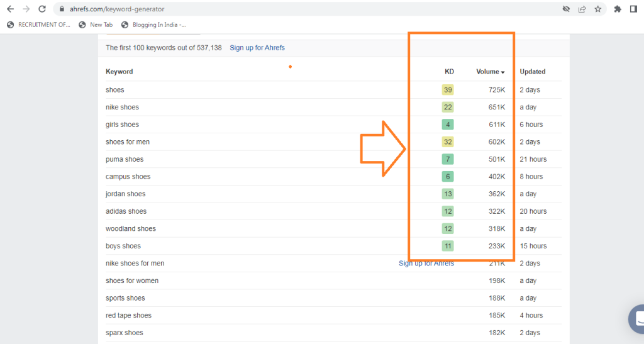The width and height of the screenshot is (644, 344).
Task: Go back with browser back arrow
Action: [x=10, y=9]
